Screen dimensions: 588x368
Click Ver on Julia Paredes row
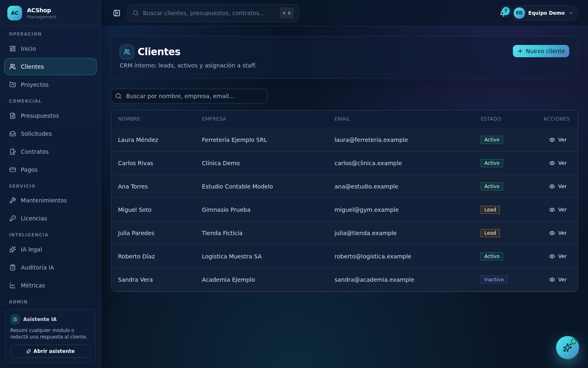coord(558,233)
